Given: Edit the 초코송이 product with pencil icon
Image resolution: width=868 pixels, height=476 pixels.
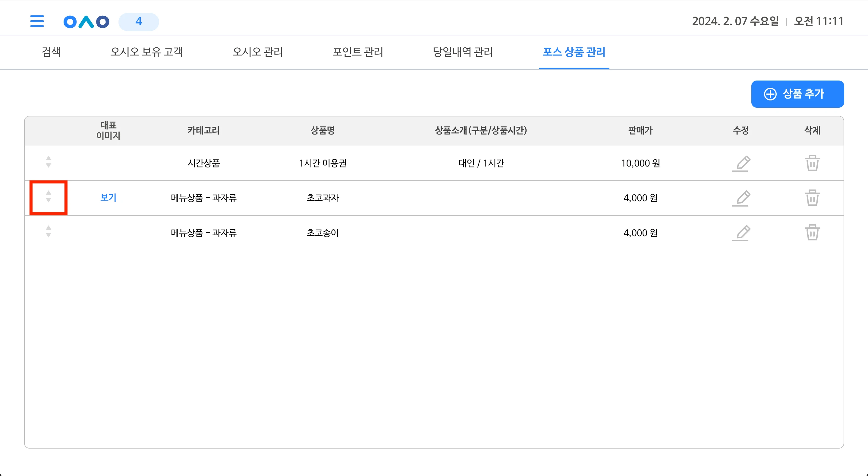Looking at the screenshot, I should pos(741,233).
